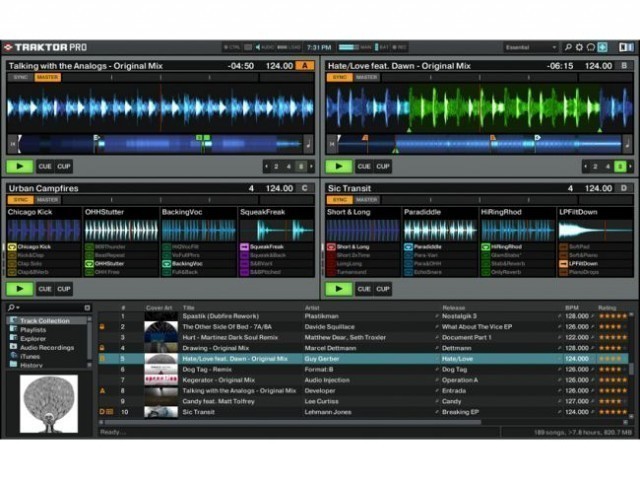Toggle the layout panels icon at far right of header

(x=626, y=47)
